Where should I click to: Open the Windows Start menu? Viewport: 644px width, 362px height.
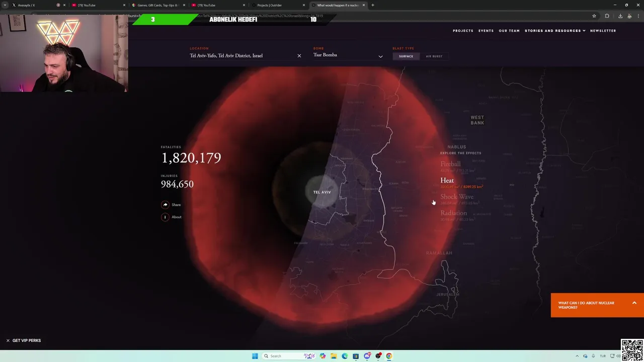coord(255,356)
